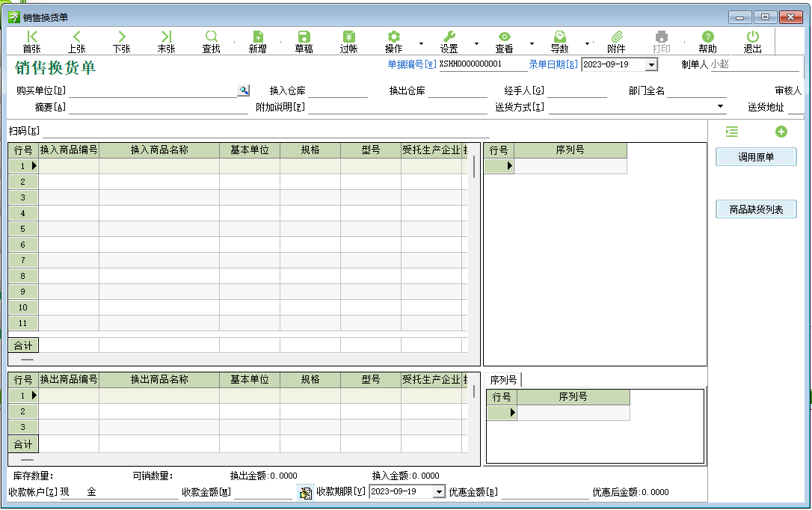Click green plus icon in right panel
812x510 pixels.
click(781, 132)
